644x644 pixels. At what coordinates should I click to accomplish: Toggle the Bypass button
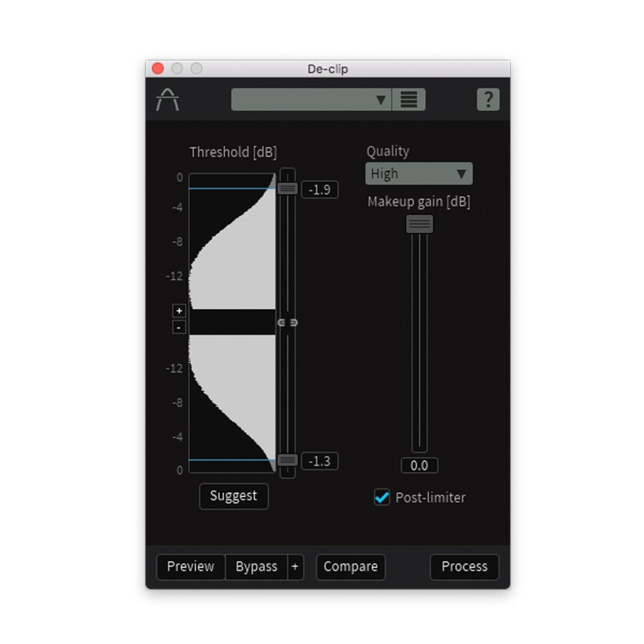[257, 567]
